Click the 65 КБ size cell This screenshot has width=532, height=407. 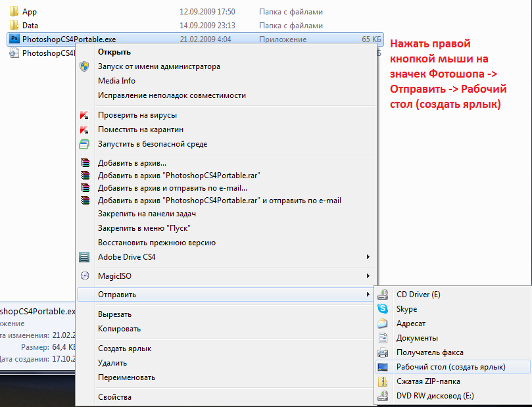371,39
